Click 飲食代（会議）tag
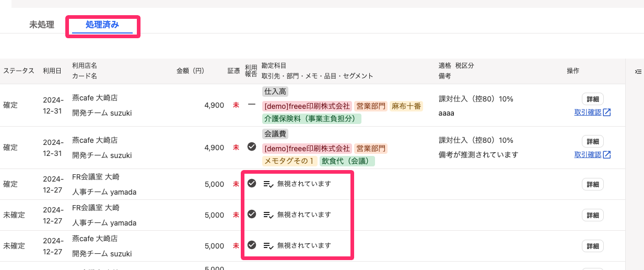 (347, 161)
